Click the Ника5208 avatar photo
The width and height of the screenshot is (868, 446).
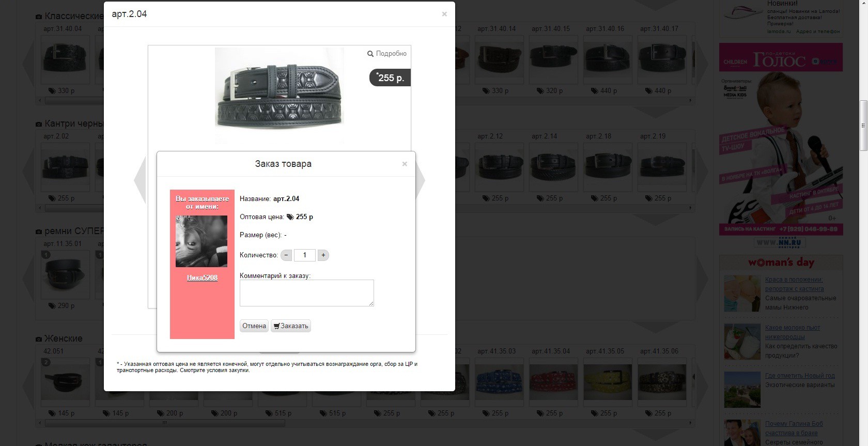(202, 241)
